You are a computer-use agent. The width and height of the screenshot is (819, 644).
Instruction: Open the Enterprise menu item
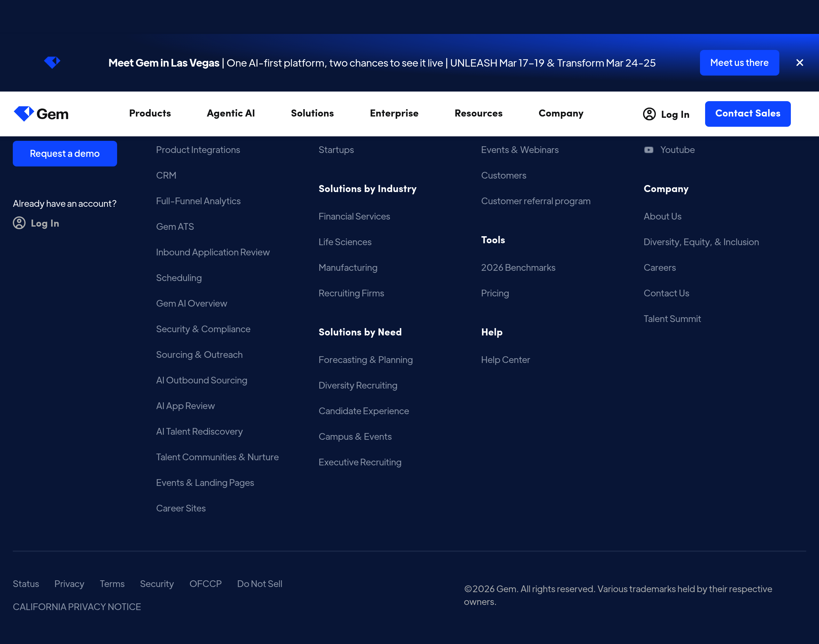click(x=394, y=113)
